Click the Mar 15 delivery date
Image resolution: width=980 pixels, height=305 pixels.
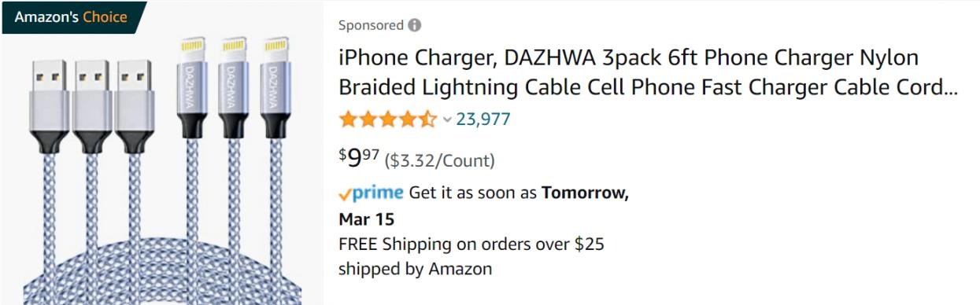point(366,219)
